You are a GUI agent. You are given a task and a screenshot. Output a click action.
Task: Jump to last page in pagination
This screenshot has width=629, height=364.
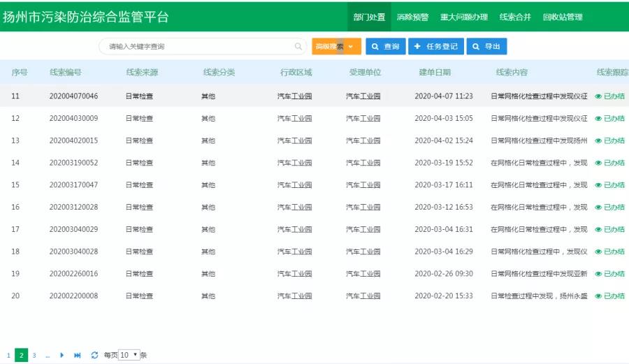(78, 356)
